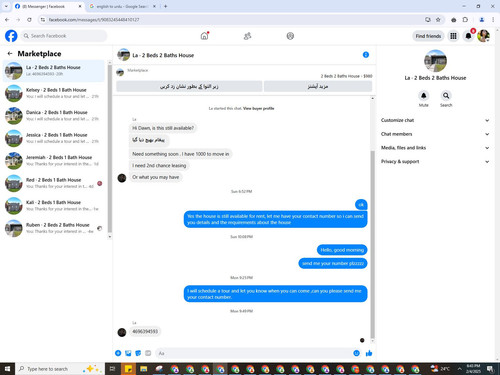The image size is (500, 375).
Task: Open conversation information icon in chat header
Action: (x=366, y=55)
